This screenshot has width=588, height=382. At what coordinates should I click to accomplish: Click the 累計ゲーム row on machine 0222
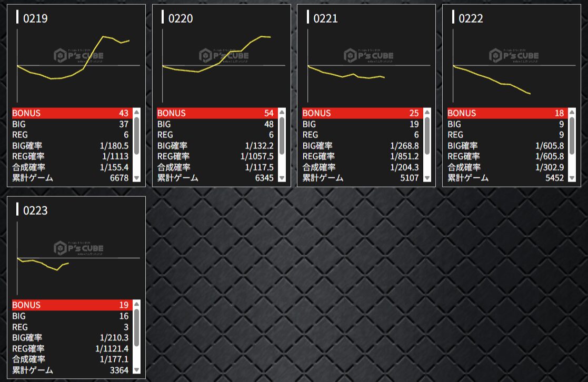505,178
